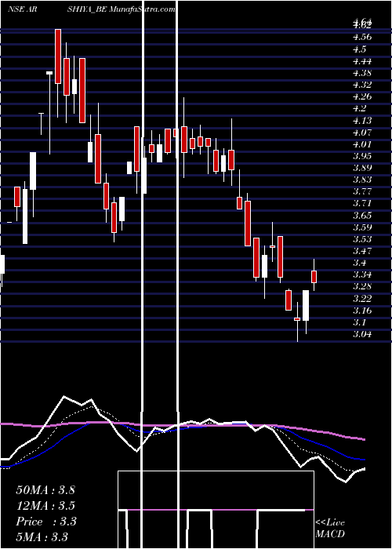The width and height of the screenshot is (392, 549).
Task: Select the 3.22 price axis label
Action: click(362, 298)
